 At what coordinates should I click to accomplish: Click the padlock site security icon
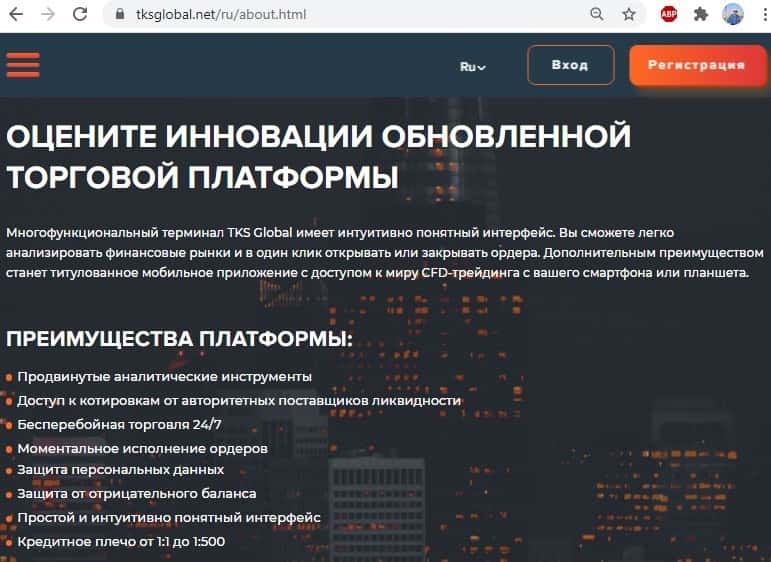coord(119,14)
